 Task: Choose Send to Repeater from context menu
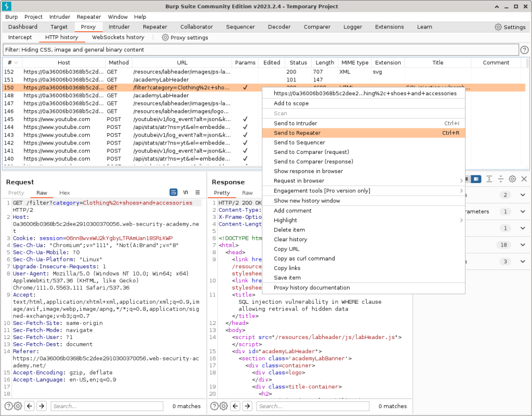(297, 133)
